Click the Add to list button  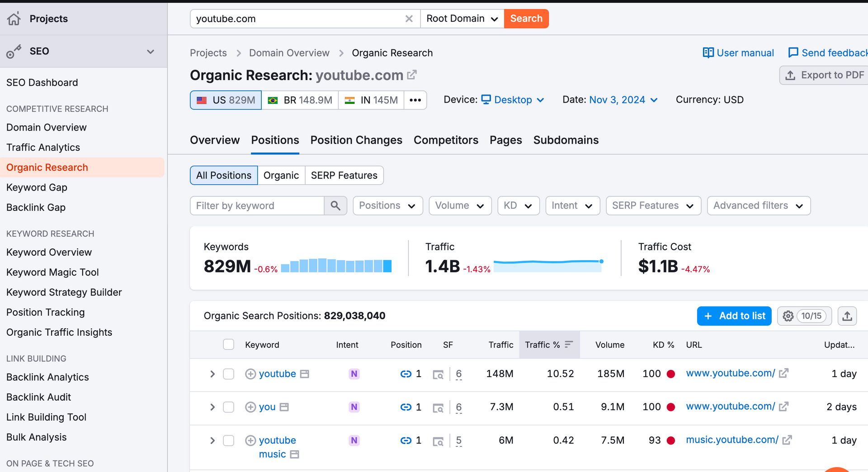pos(734,316)
